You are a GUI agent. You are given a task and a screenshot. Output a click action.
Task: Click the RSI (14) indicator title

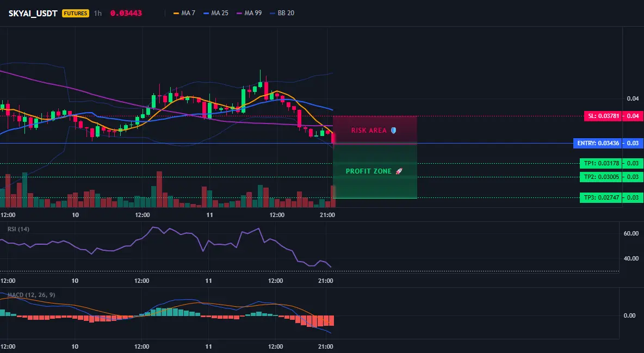tap(18, 229)
